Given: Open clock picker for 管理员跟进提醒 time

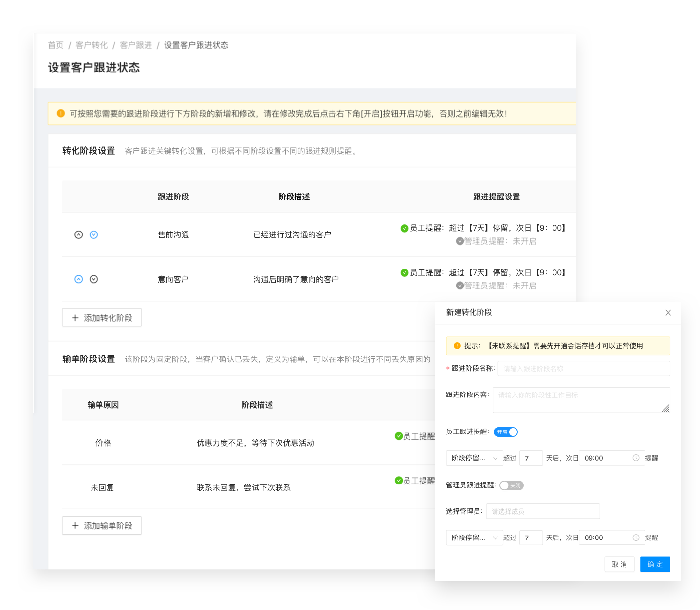Looking at the screenshot, I should pos(636,538).
